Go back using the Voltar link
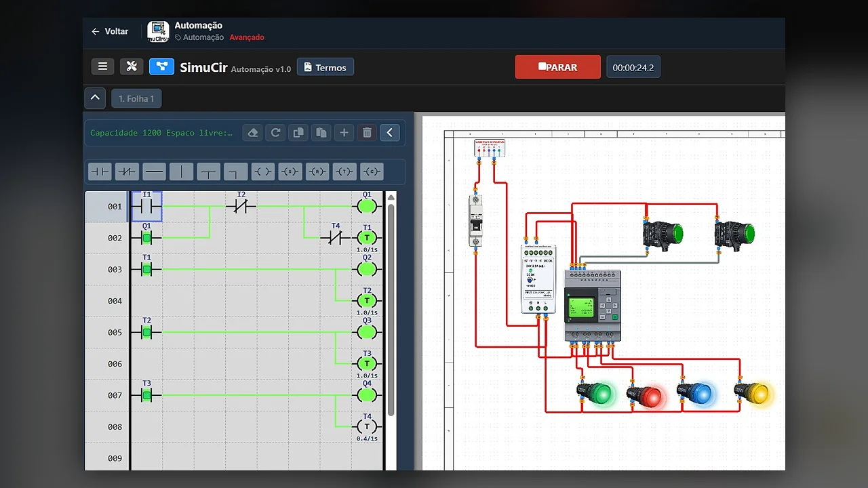868x488 pixels. point(110,31)
